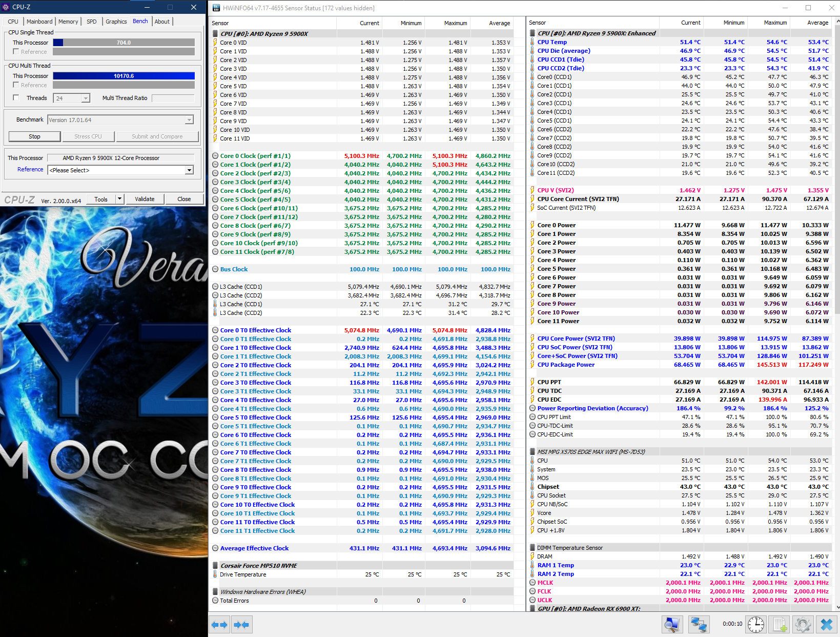Click the thermometer icon beside Drive Temperature
This screenshot has height=637, width=840.
(x=215, y=574)
